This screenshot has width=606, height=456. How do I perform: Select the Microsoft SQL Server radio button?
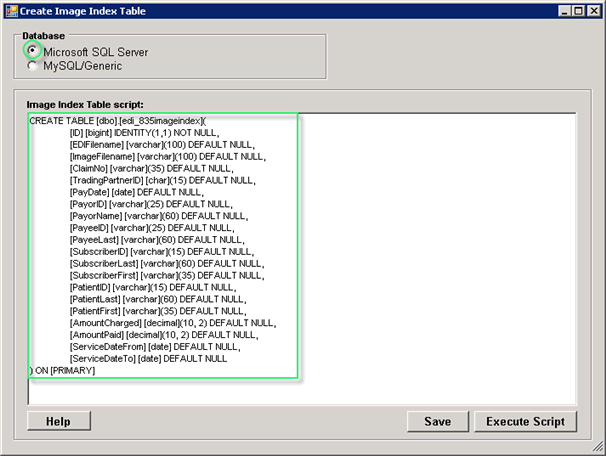[x=34, y=50]
